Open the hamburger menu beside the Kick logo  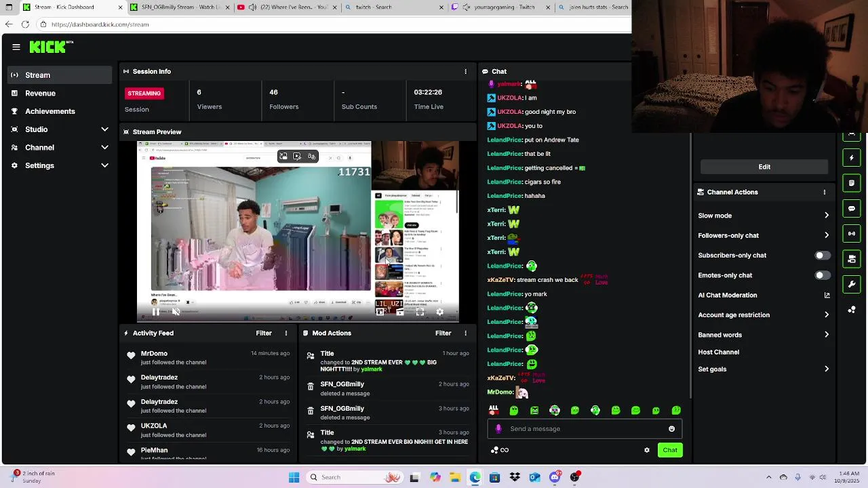pos(16,47)
